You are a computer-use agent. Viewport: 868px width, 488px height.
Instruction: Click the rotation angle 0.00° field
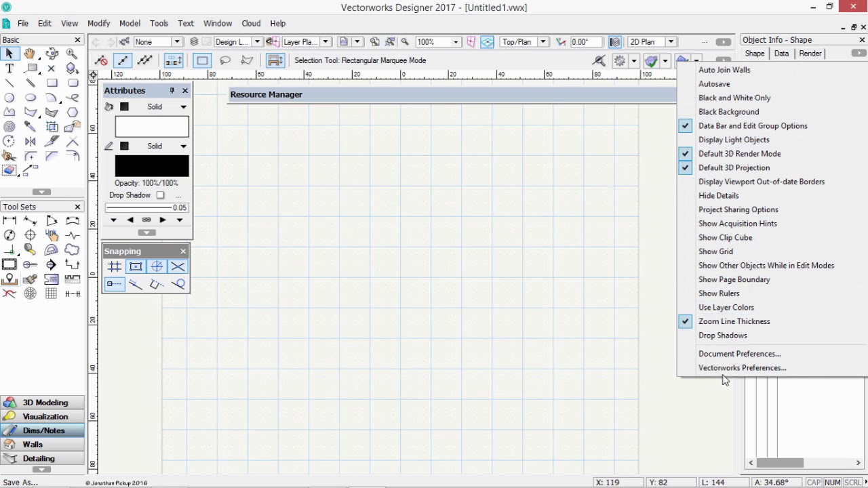[x=587, y=42]
